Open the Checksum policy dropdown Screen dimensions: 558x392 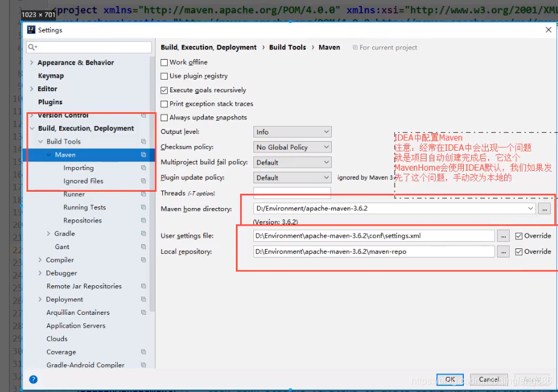[292, 147]
